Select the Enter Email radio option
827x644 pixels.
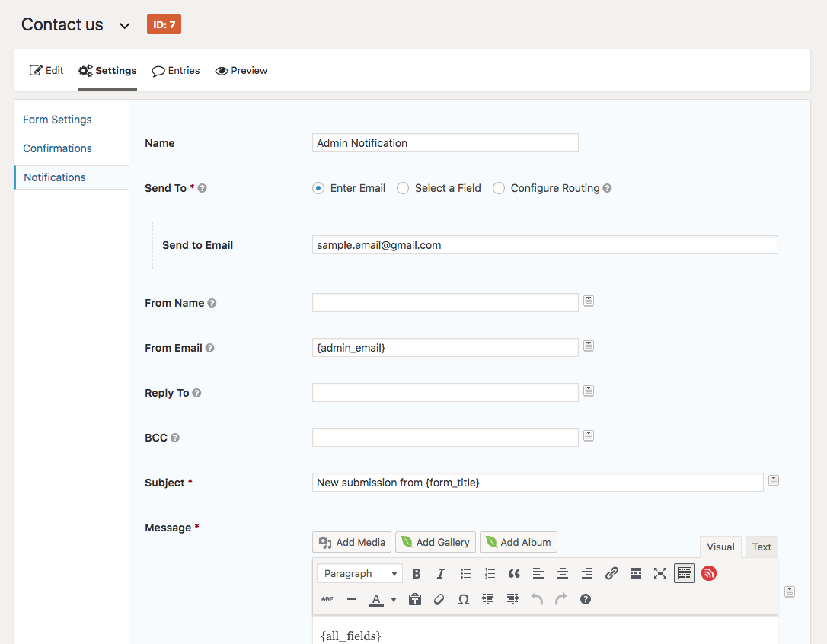point(318,188)
